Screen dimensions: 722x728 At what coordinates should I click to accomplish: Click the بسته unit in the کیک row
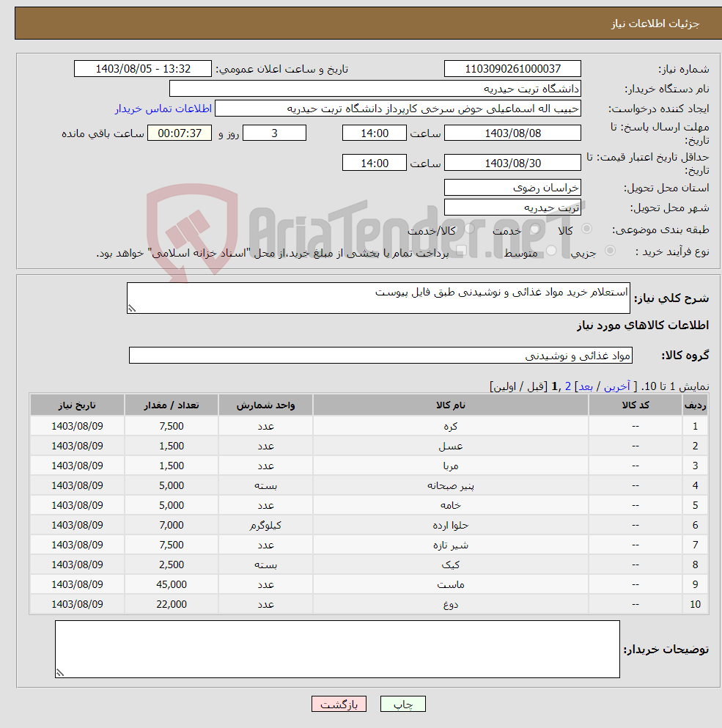(265, 565)
